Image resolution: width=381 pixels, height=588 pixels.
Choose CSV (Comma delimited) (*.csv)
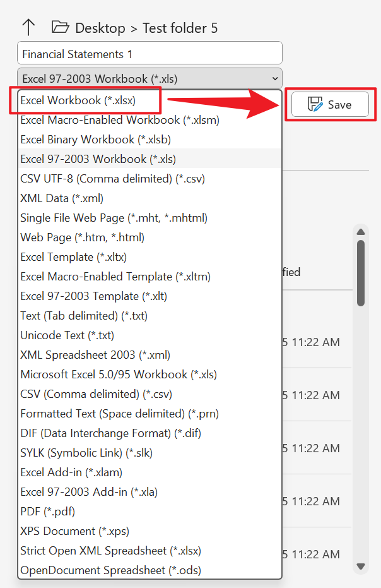coord(149,393)
